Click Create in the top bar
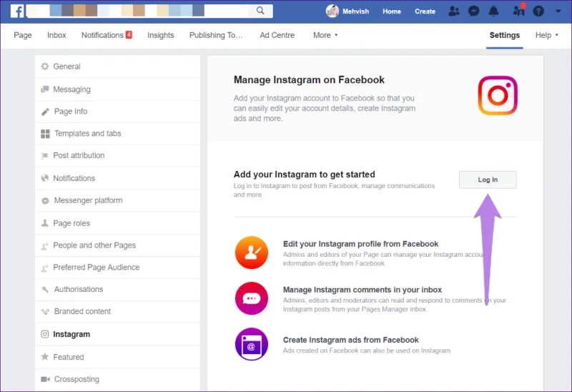572x392 pixels. [x=425, y=11]
